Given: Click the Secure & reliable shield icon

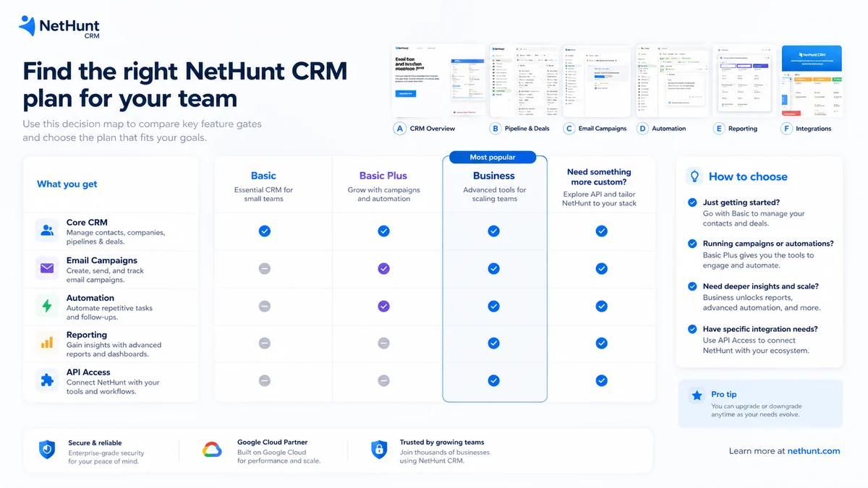Looking at the screenshot, I should click(47, 450).
